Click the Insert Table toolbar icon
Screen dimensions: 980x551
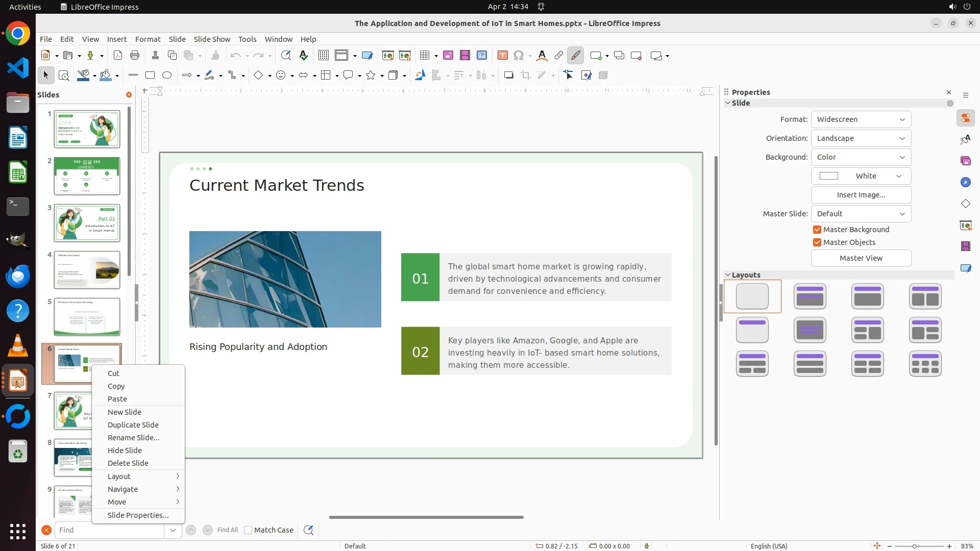point(425,56)
